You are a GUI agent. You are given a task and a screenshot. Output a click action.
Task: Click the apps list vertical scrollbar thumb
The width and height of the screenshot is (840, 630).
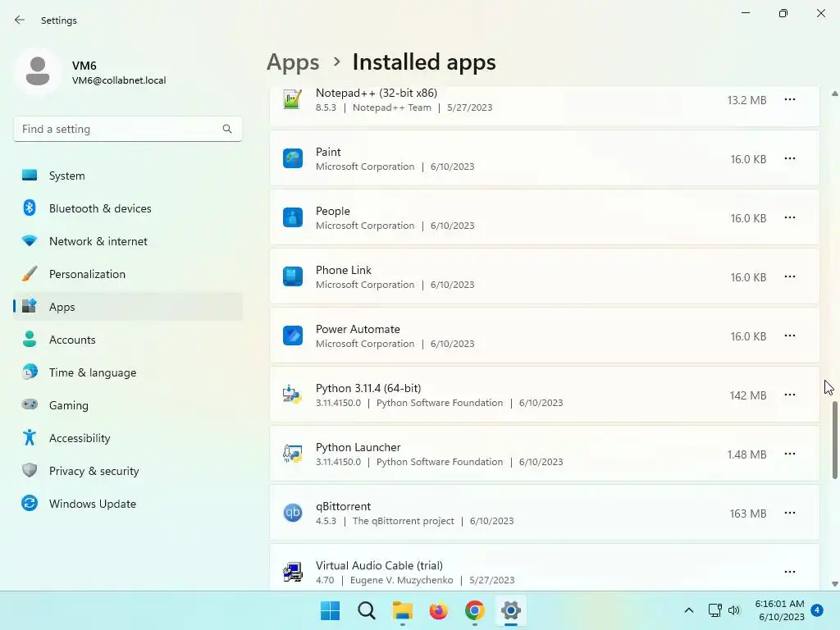click(x=834, y=441)
